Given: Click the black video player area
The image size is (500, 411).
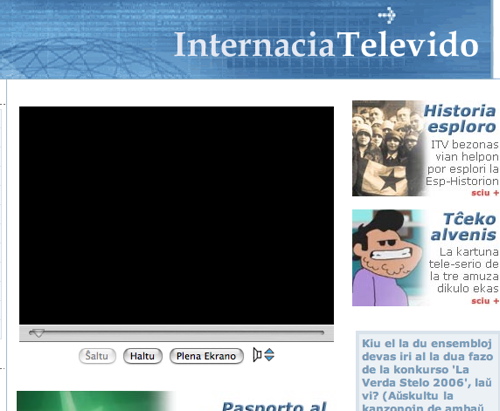Looking at the screenshot, I should [x=176, y=215].
